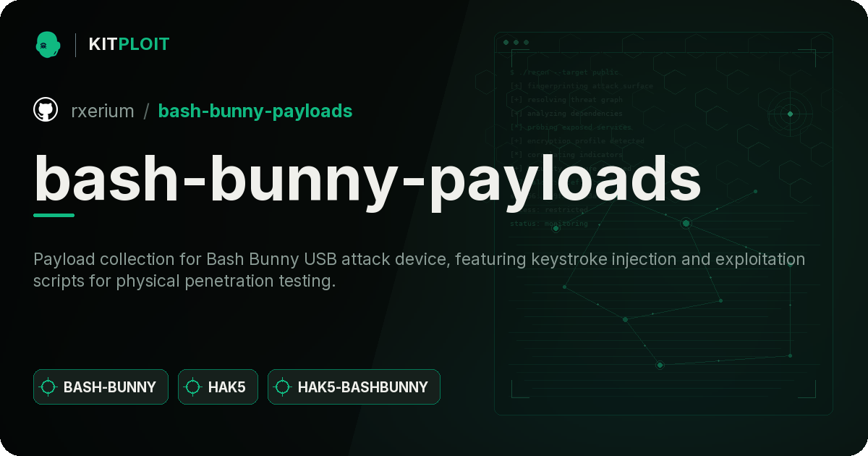Click the 'resolving threat graph' terminal line
Image resolution: width=868 pixels, height=456 pixels.
(566, 100)
